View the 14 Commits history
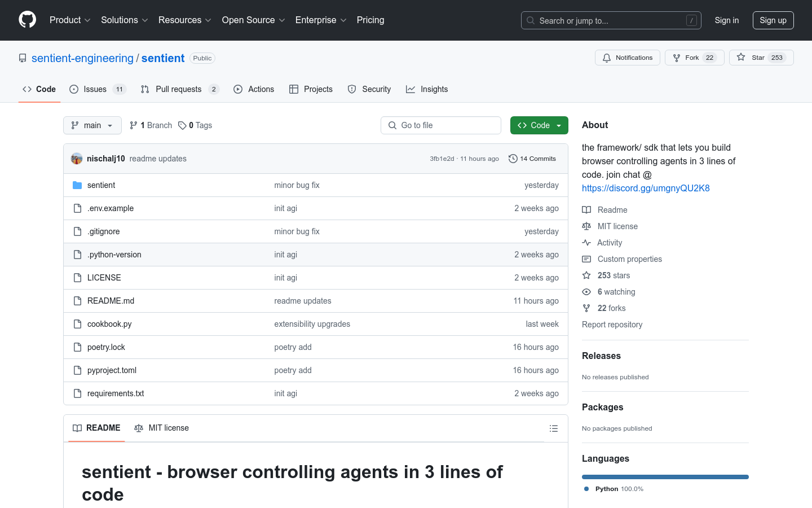Screen dimensions: 812x508 (x=532, y=159)
